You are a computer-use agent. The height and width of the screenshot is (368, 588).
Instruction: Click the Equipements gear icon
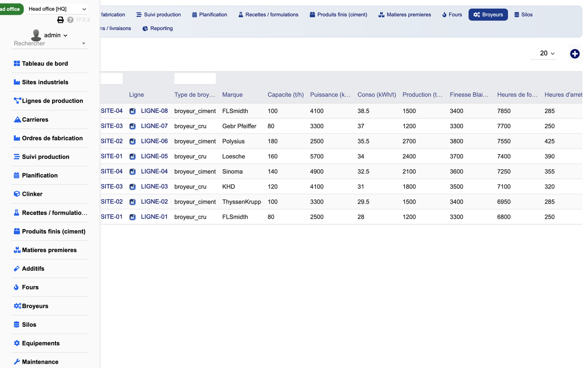(17, 343)
